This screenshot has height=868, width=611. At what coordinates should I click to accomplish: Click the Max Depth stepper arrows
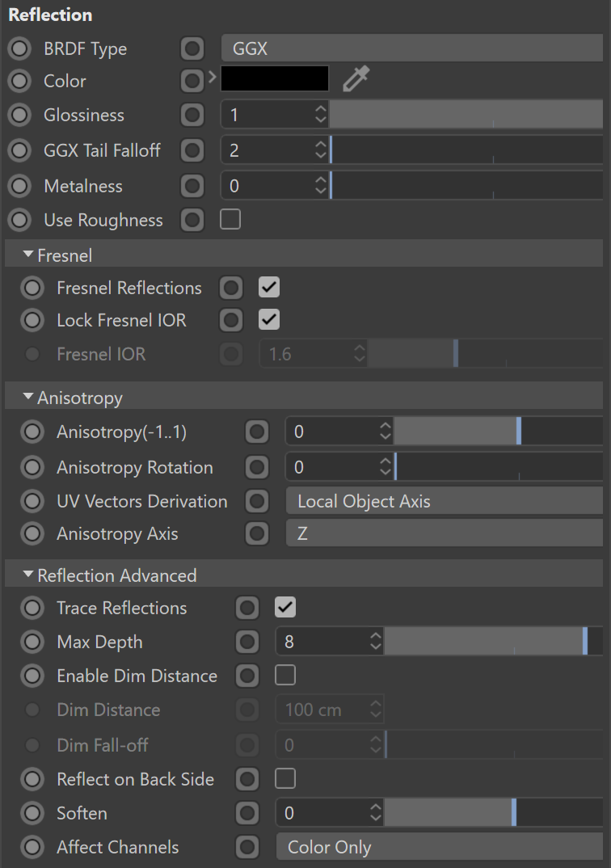point(376,642)
